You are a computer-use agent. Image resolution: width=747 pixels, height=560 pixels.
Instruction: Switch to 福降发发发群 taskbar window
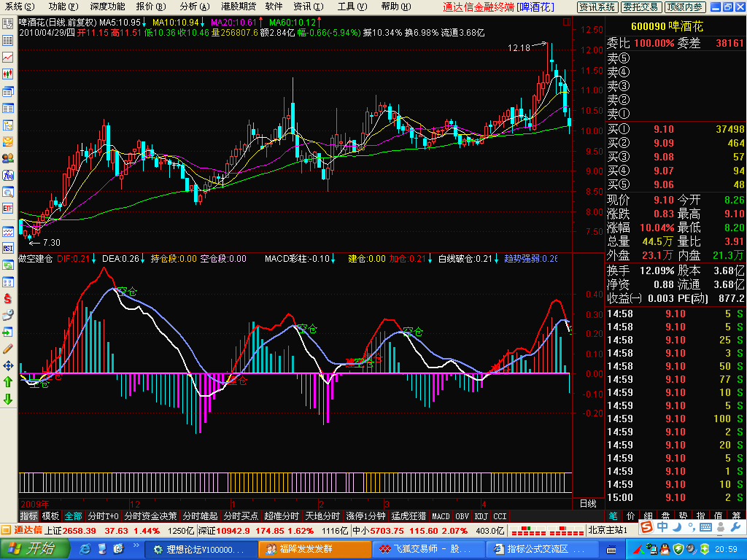315,549
